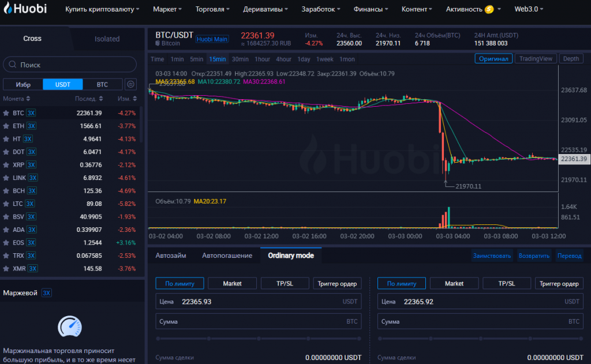Screen dimensions: 591x364
Task: Click the 3X badge beside Маржевой
Action: (46, 293)
